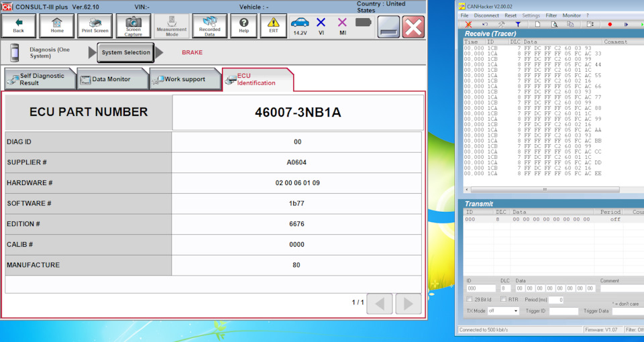The image size is (644, 342).
Task: Go to Home in CONSULT-III
Action: [56, 25]
